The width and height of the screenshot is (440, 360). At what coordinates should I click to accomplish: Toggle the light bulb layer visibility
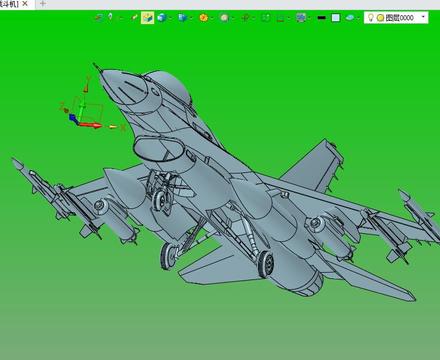pos(370,17)
